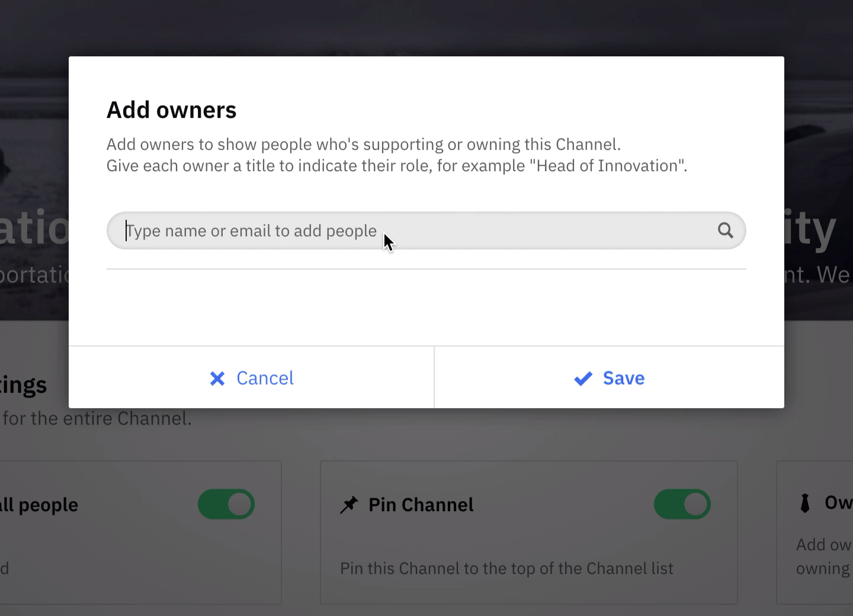Click the checkmark icon next to Save
The image size is (853, 616).
point(583,378)
